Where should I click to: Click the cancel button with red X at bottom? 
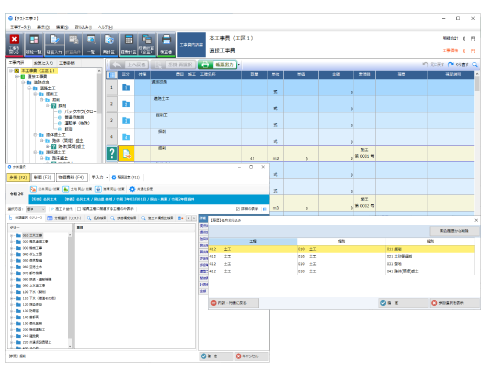[251, 356]
